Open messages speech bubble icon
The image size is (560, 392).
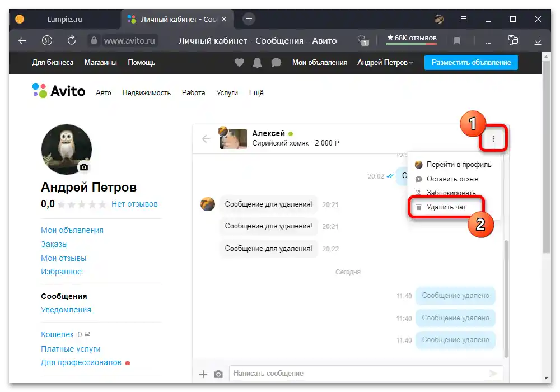tap(276, 63)
